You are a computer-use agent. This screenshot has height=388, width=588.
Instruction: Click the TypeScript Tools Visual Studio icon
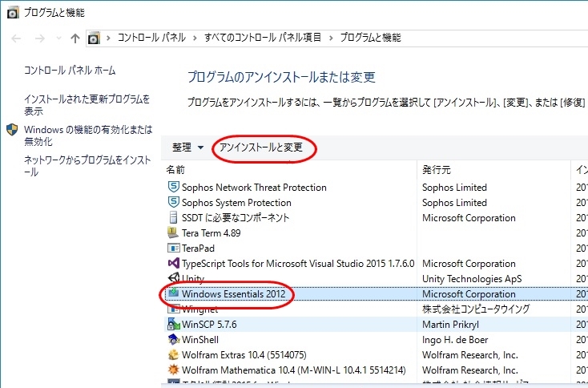173,264
